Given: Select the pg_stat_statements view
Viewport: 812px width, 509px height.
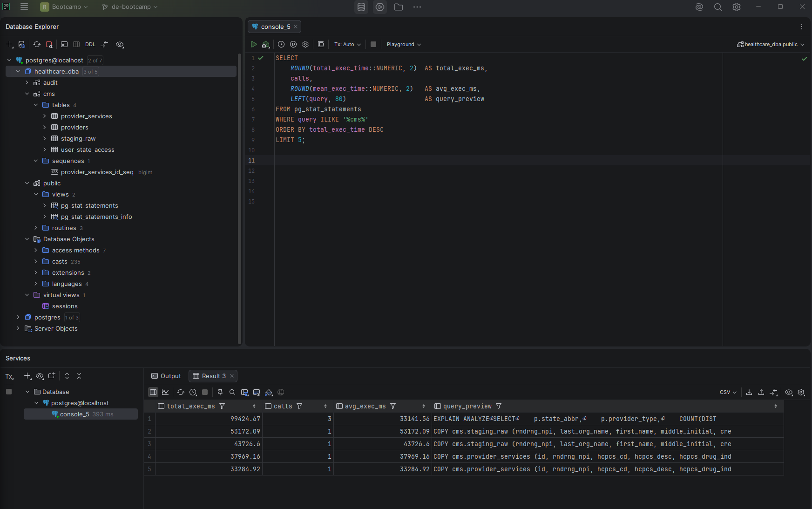Looking at the screenshot, I should point(89,205).
